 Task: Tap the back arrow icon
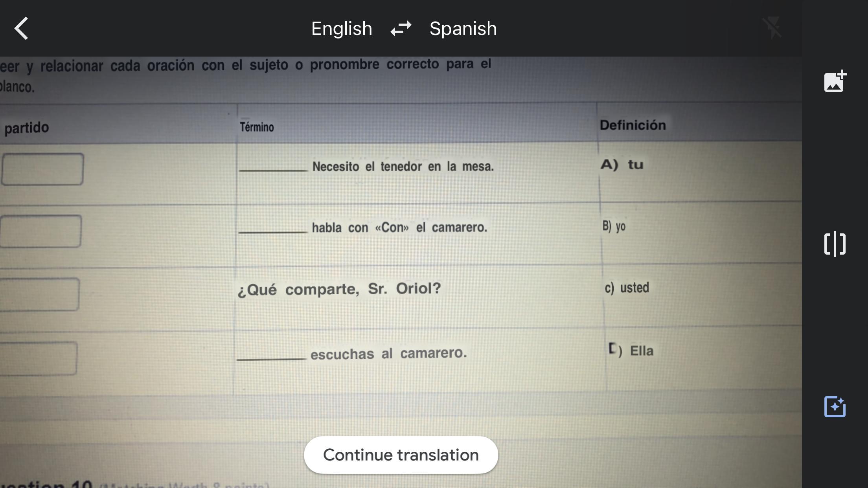click(22, 28)
